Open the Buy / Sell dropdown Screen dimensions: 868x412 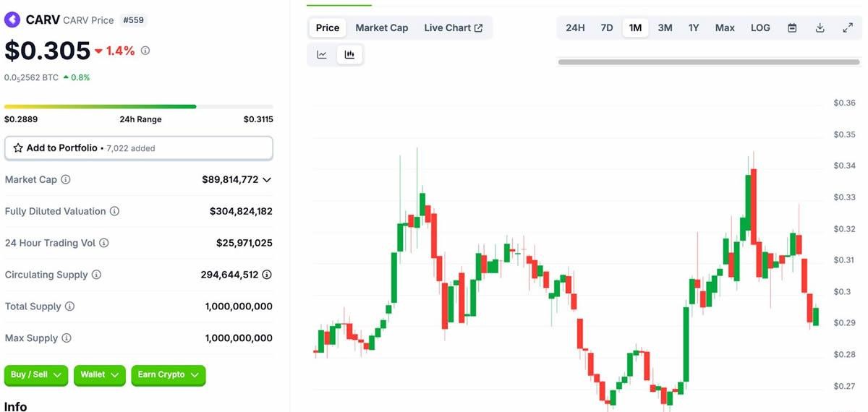coord(36,375)
